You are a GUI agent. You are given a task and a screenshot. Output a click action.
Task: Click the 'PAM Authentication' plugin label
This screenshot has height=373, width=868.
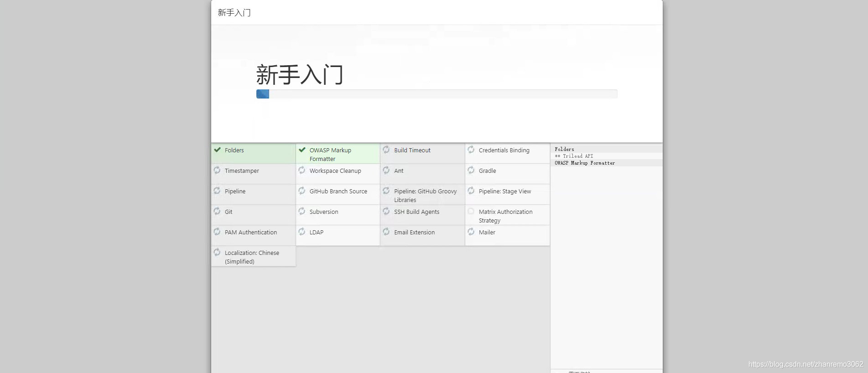click(251, 233)
